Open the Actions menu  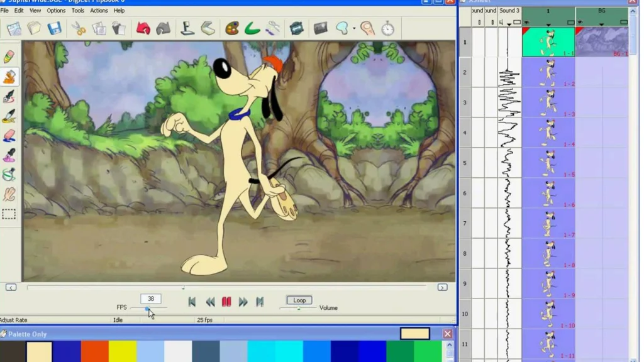pos(99,10)
